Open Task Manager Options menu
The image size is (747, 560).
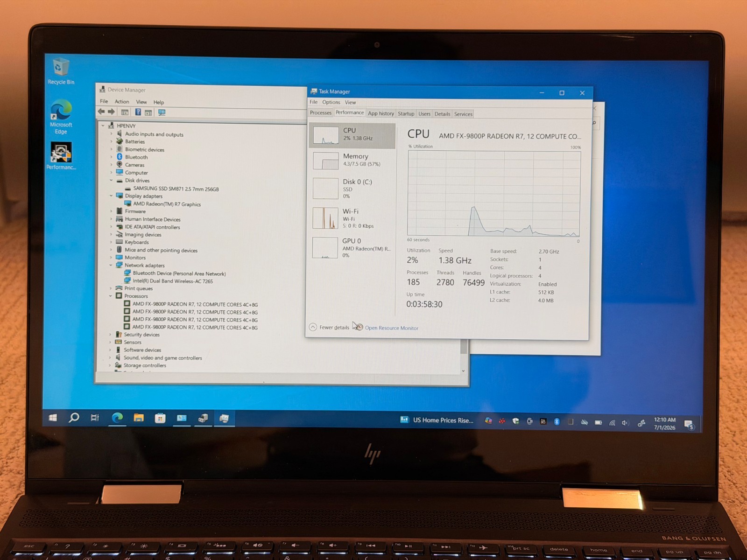coord(331,102)
